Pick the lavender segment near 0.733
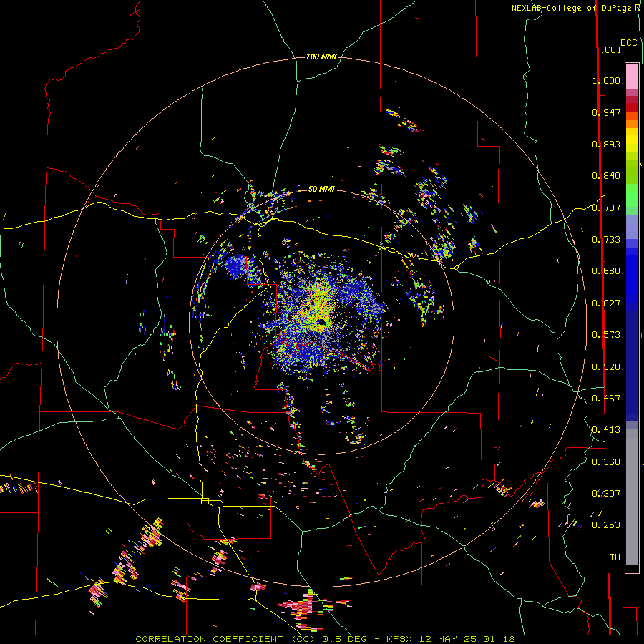Image resolution: width=644 pixels, height=644 pixels. point(632,227)
